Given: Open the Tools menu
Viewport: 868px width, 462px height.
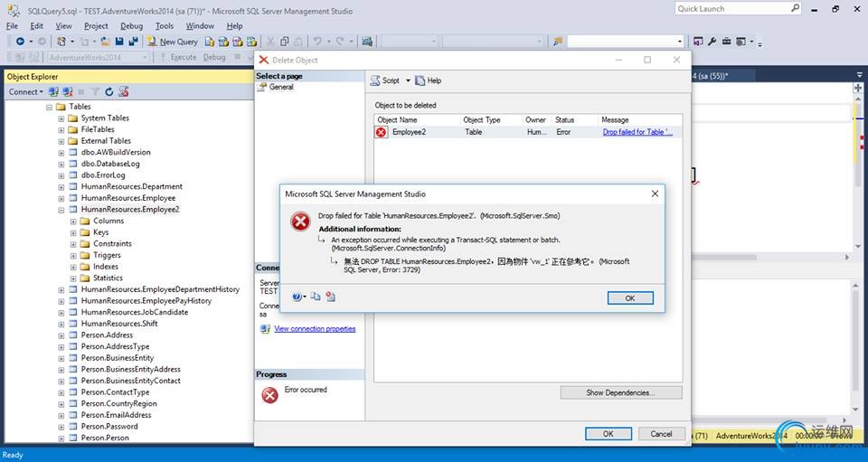Looking at the screenshot, I should [165, 26].
